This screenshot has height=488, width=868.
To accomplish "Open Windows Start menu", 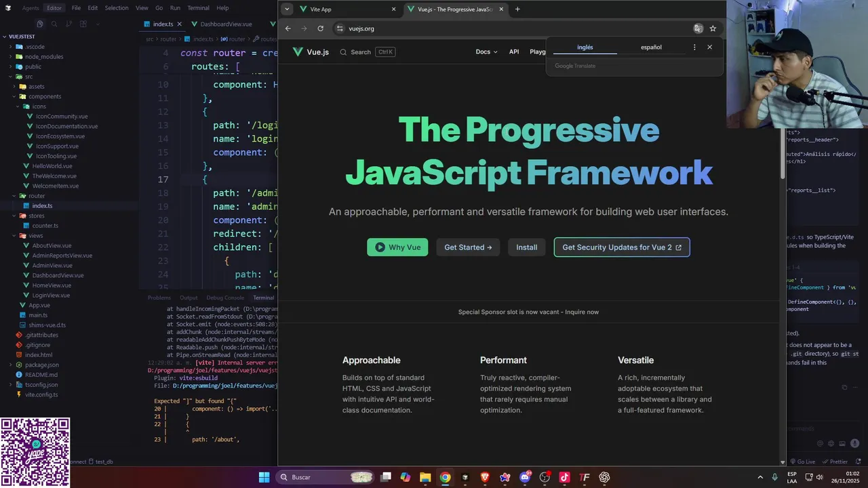I will click(x=264, y=477).
